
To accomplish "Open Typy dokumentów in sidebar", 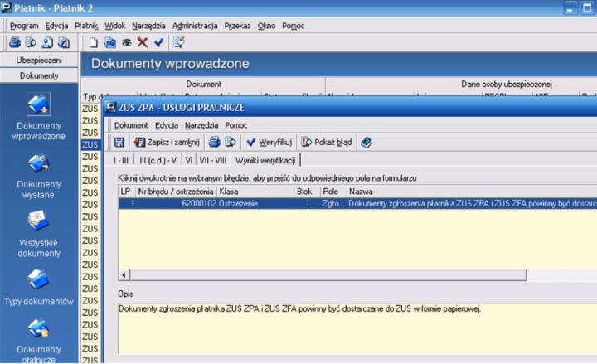I will (x=39, y=284).
